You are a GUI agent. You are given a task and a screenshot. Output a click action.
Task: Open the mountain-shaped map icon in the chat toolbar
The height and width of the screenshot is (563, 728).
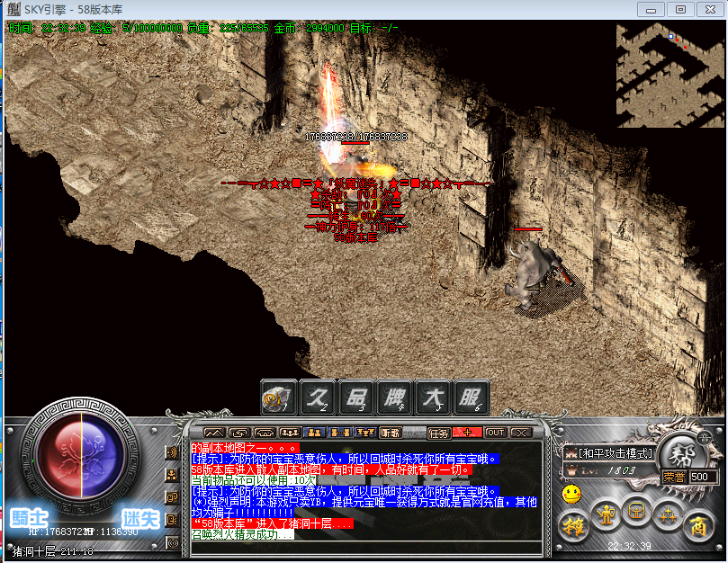pyautogui.click(x=214, y=433)
